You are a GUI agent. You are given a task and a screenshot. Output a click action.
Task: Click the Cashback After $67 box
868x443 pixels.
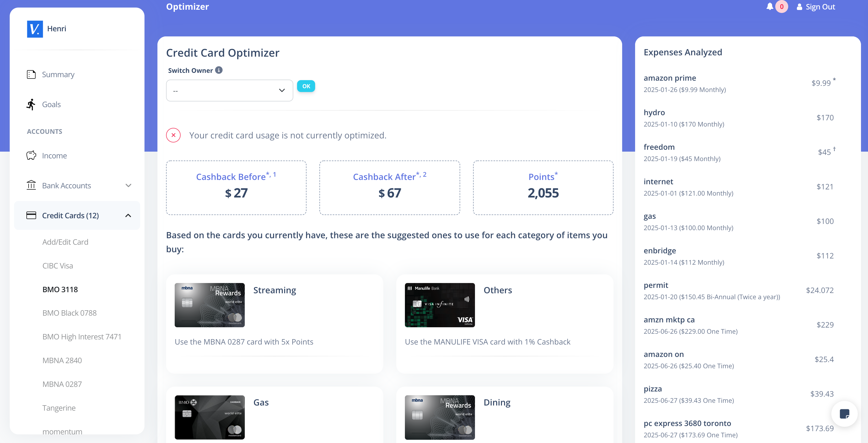click(x=390, y=188)
